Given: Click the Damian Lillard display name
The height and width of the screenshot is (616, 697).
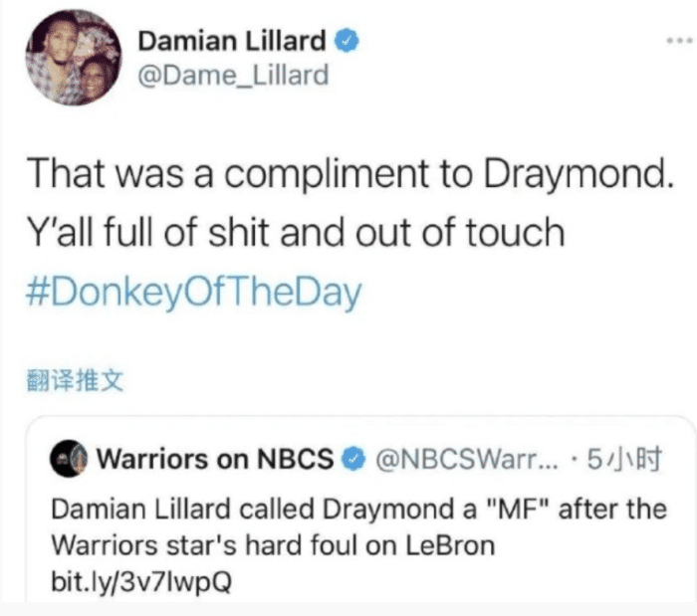Looking at the screenshot, I should pyautogui.click(x=232, y=41).
